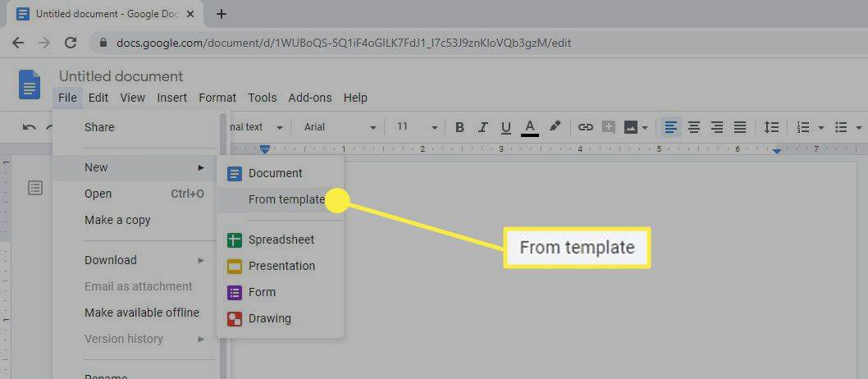Open the line spacing options
The height and width of the screenshot is (379, 868).
coord(771,127)
